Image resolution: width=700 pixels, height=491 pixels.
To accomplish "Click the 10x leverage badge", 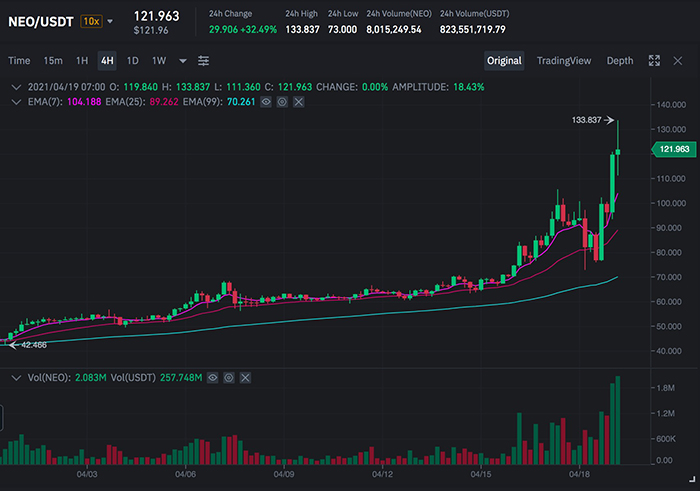I will click(90, 20).
